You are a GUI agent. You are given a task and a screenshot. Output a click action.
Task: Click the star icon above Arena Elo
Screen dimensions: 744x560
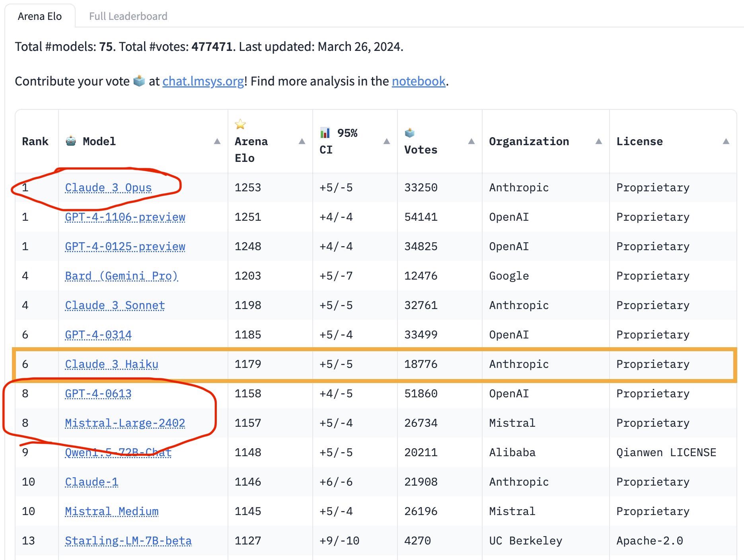coord(240,124)
